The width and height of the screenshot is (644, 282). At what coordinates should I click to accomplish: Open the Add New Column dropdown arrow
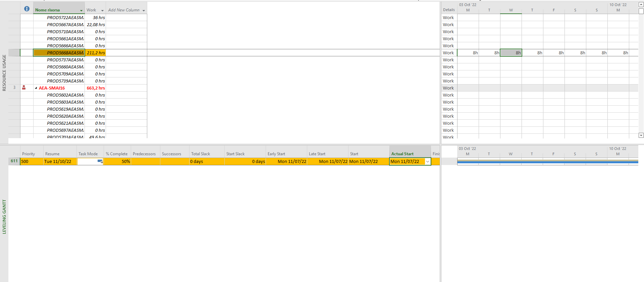click(144, 10)
